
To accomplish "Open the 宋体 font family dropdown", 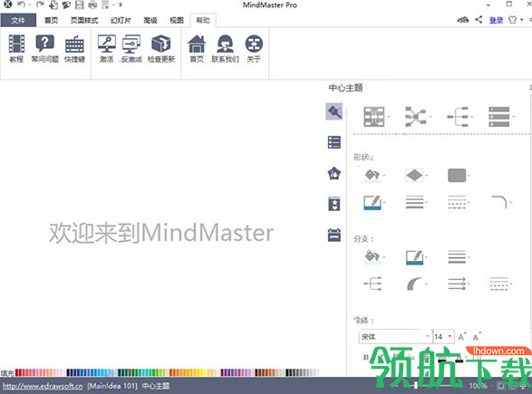I will tap(395, 337).
